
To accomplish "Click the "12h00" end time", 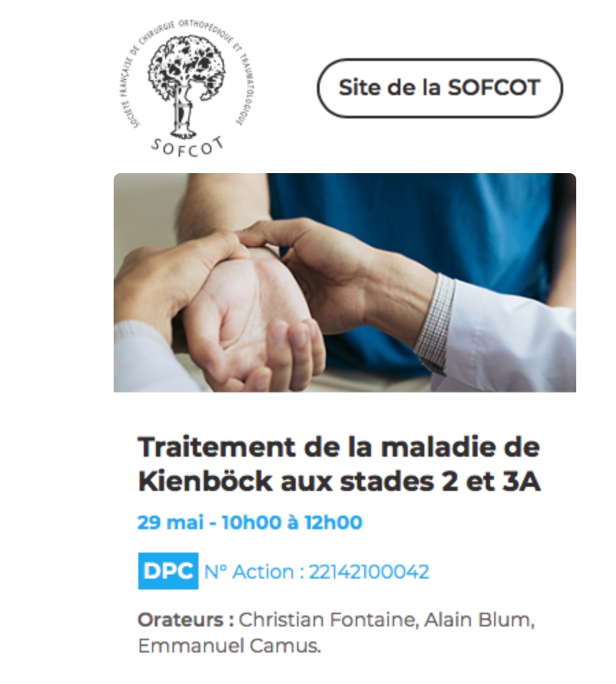I will coord(333,522).
